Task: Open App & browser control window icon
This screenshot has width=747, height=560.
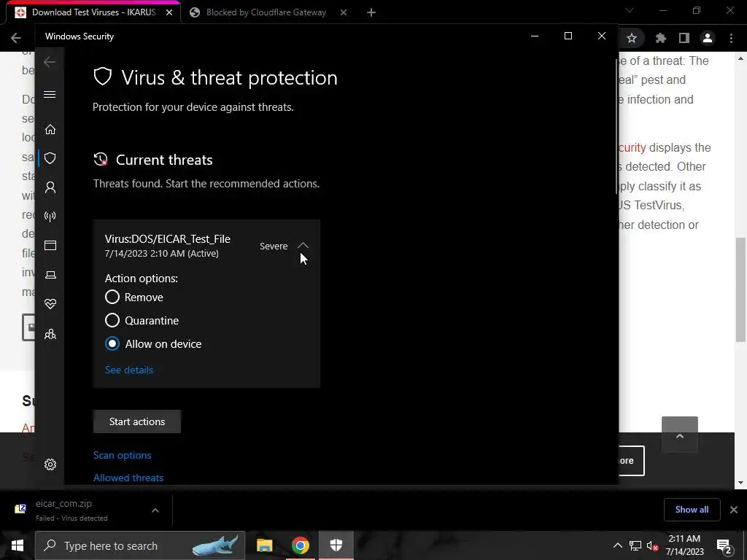Action: 50,245
